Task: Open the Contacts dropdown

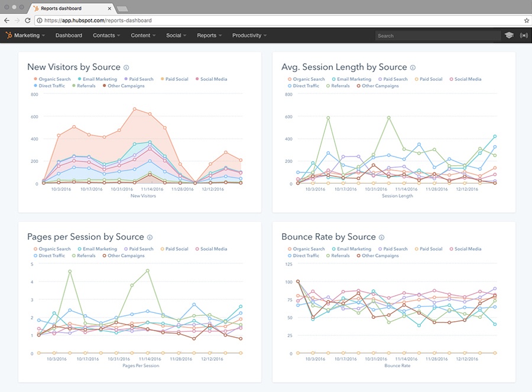Action: click(106, 35)
